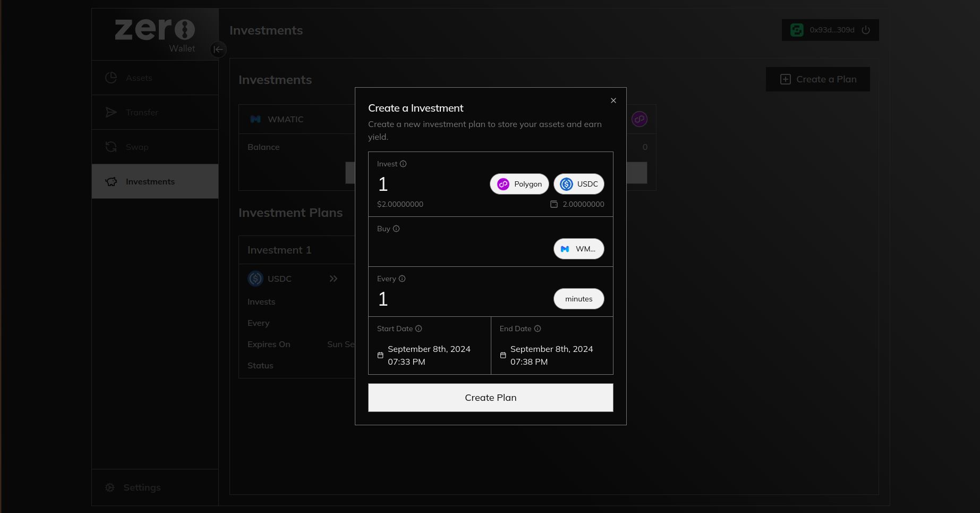The width and height of the screenshot is (980, 513).
Task: Click the Swap arrows icon
Action: pyautogui.click(x=111, y=147)
